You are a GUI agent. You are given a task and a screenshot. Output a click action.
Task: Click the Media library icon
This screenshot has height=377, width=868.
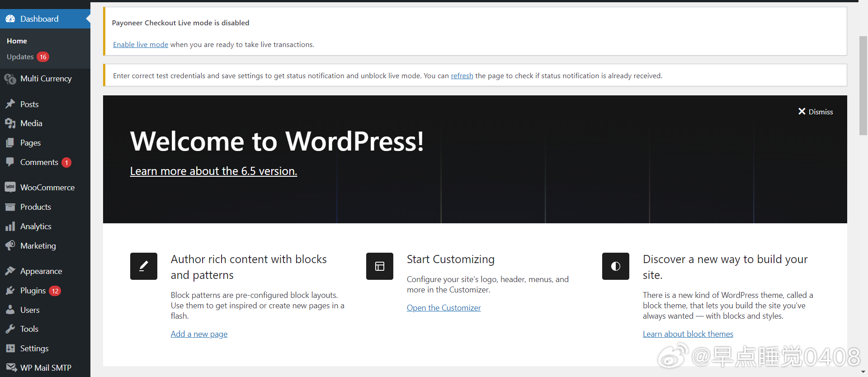tap(10, 123)
